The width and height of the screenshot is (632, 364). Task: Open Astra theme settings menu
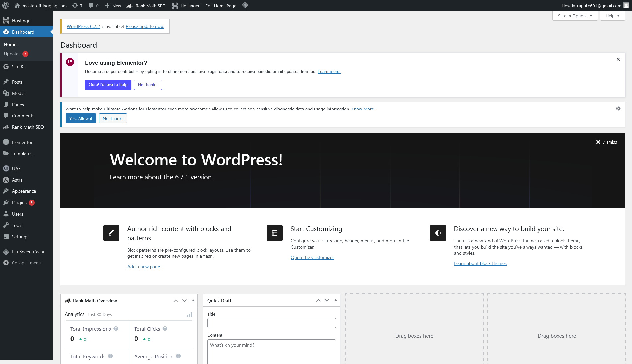tap(27, 180)
